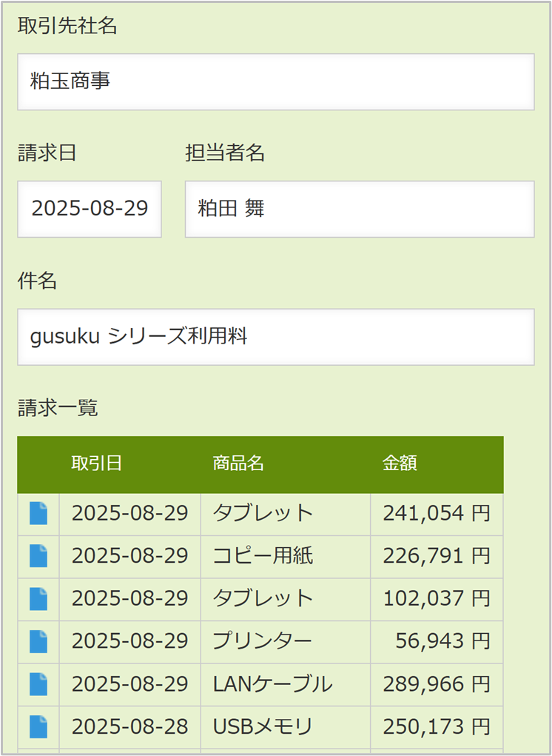Click the 件名 input field
Image resolution: width=552 pixels, height=756 pixels.
275,337
